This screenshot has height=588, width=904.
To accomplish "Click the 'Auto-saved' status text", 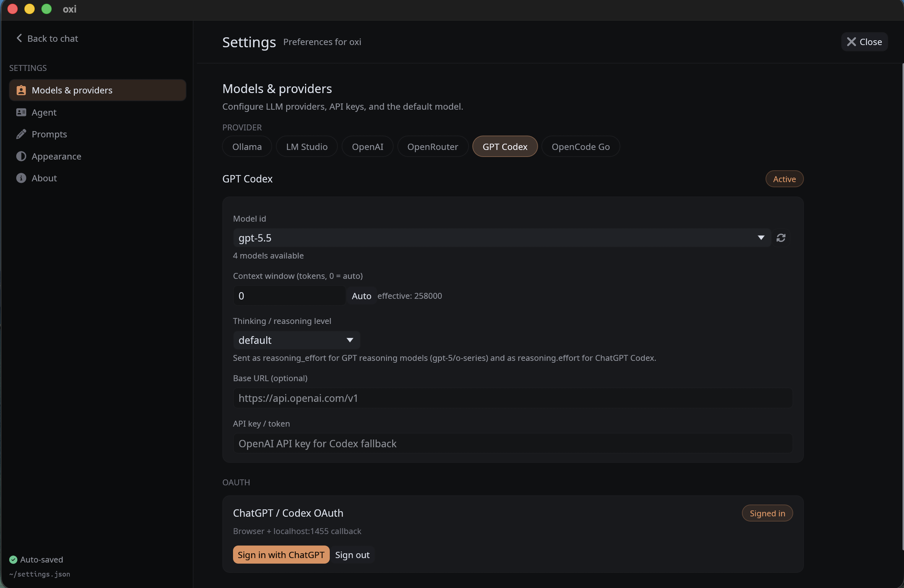I will [41, 560].
